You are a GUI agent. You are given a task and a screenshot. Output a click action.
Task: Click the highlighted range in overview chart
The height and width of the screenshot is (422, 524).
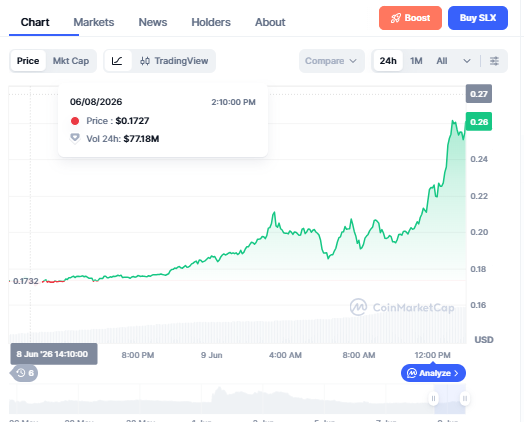(x=449, y=399)
